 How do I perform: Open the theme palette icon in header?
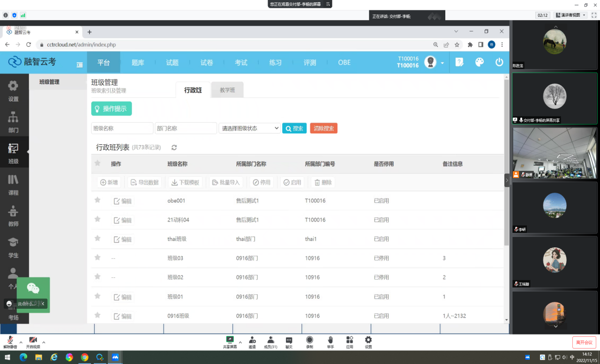[x=479, y=62]
